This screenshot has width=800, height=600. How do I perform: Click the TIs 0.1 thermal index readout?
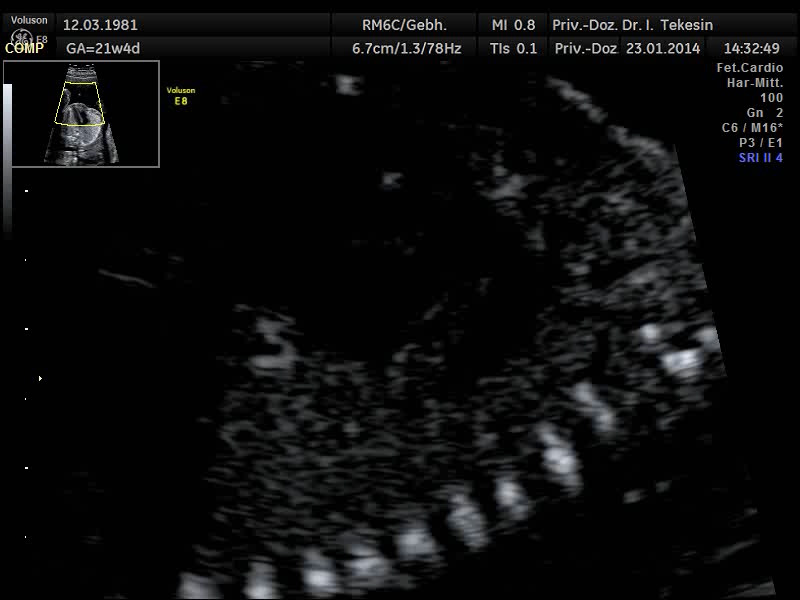pyautogui.click(x=513, y=48)
